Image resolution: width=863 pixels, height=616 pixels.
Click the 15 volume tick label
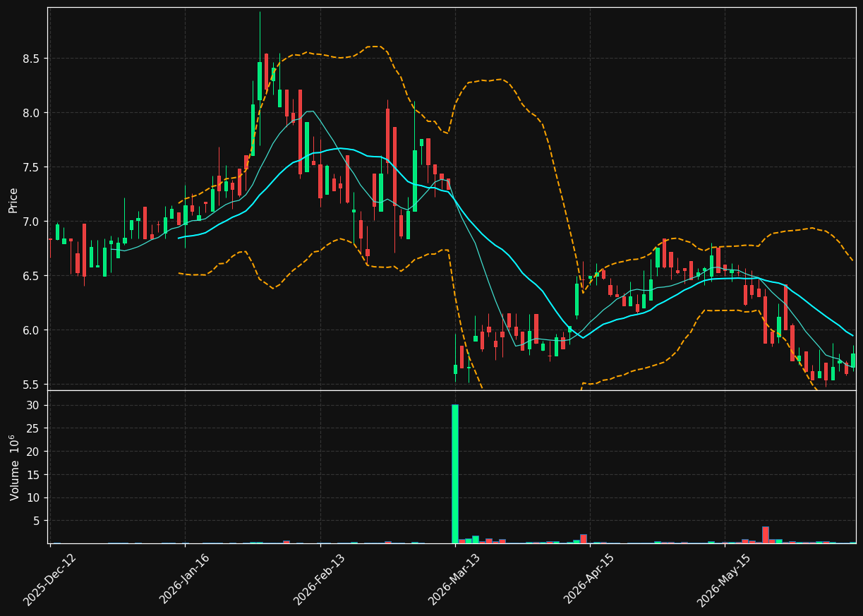pos(35,475)
